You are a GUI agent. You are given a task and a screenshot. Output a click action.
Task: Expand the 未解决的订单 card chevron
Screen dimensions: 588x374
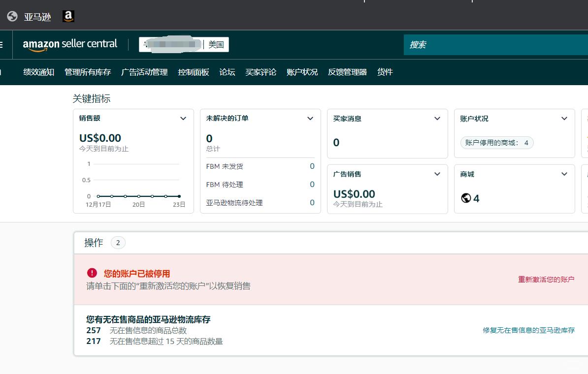coord(310,119)
